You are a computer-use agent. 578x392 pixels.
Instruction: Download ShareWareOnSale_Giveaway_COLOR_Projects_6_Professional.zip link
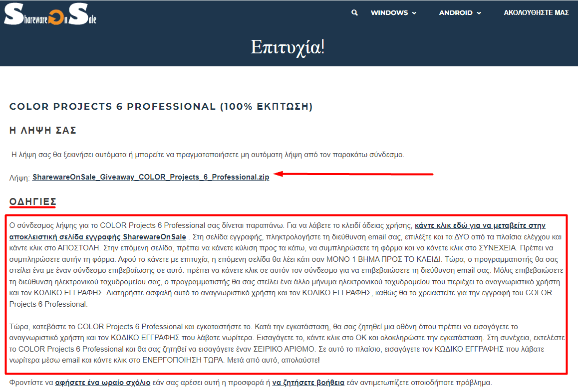pyautogui.click(x=151, y=177)
